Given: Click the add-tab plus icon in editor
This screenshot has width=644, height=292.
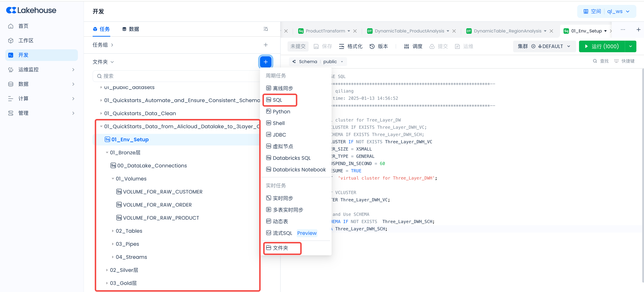Looking at the screenshot, I should (638, 30).
